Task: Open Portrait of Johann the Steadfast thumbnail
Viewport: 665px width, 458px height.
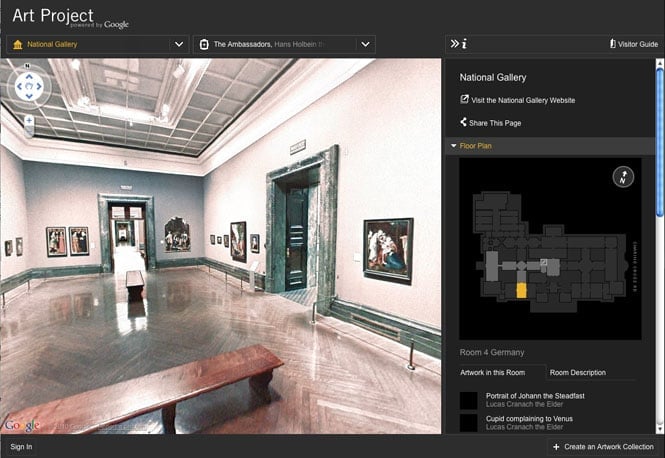Action: point(469,400)
